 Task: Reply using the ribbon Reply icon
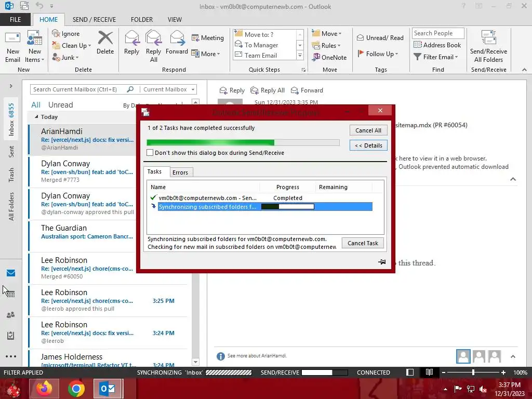pyautogui.click(x=131, y=43)
